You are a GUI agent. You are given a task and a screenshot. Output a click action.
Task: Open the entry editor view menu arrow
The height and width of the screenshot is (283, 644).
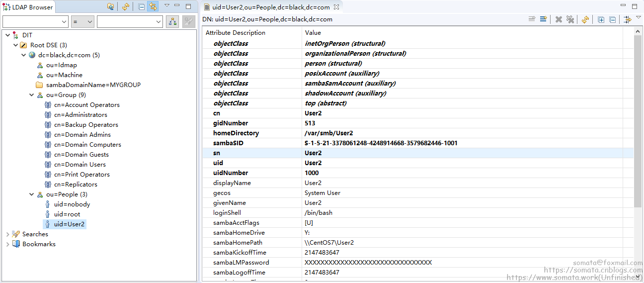point(639,18)
